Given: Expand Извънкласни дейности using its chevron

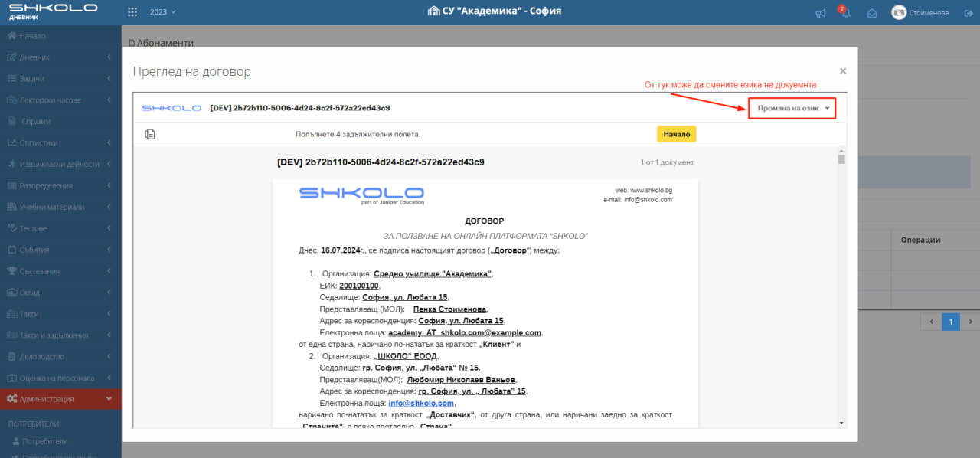Looking at the screenshot, I should point(109,164).
